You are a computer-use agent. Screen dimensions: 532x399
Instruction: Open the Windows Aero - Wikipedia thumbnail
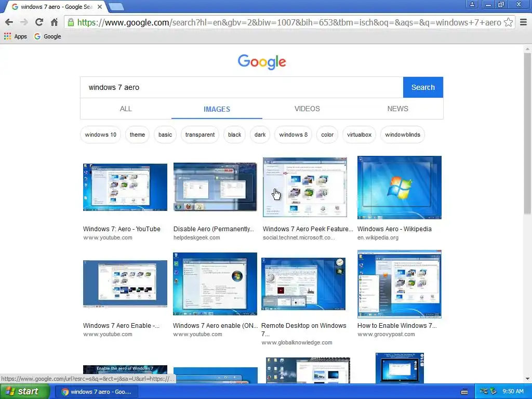[400, 187]
